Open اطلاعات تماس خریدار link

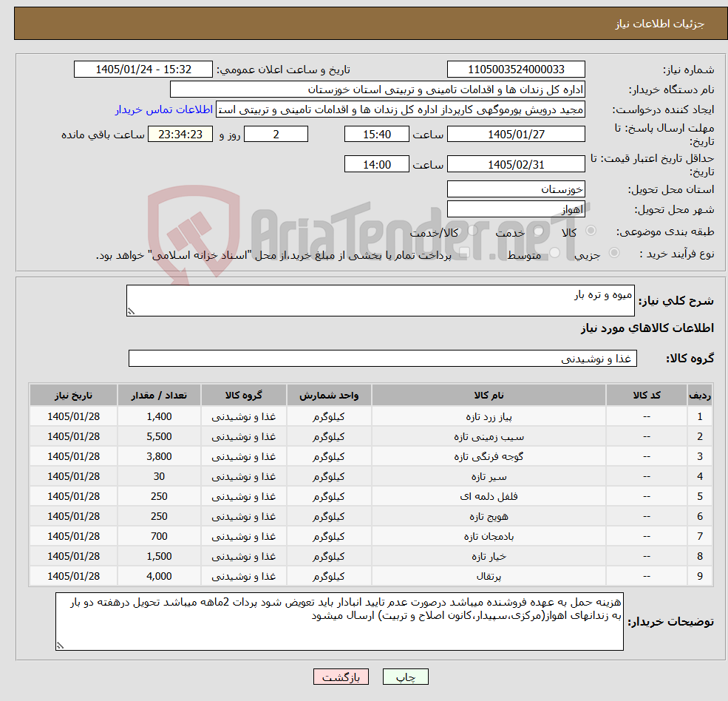[x=164, y=109]
